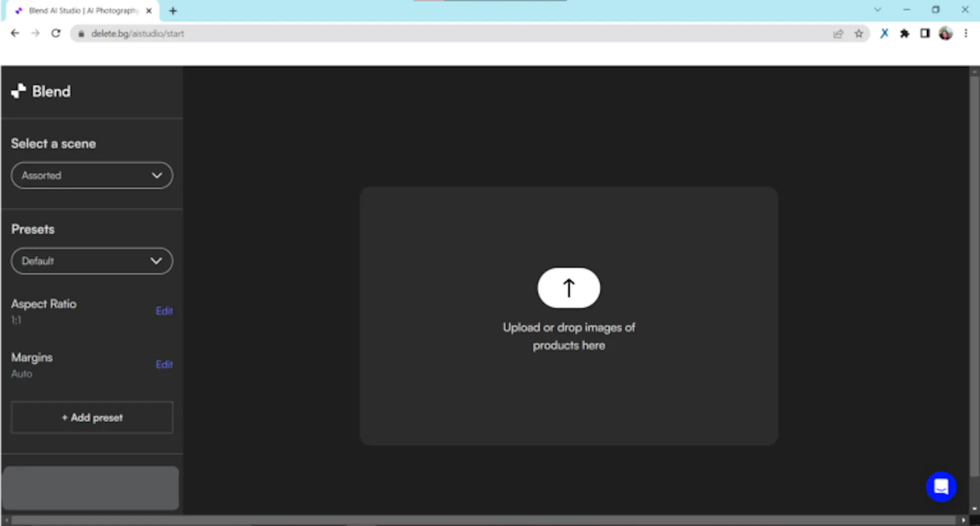Toggle the browser side panel icon
Screen dimensions: 980x526
tap(925, 33)
